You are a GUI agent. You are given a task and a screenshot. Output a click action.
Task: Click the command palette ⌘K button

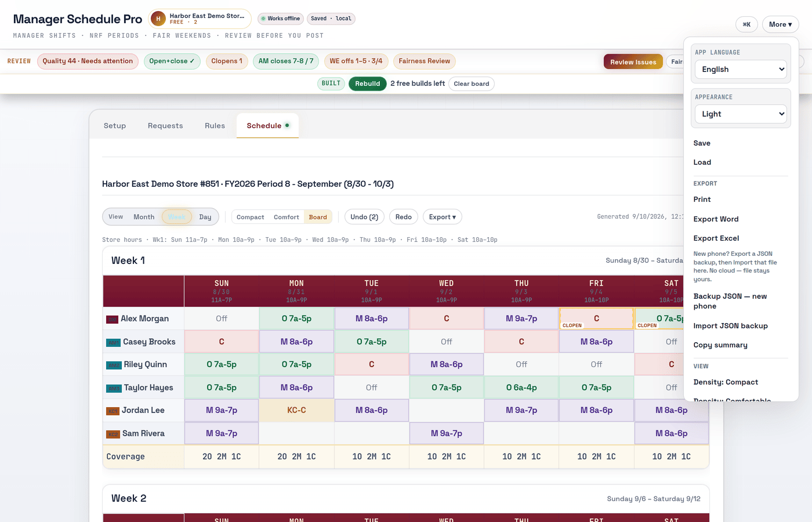pyautogui.click(x=746, y=24)
